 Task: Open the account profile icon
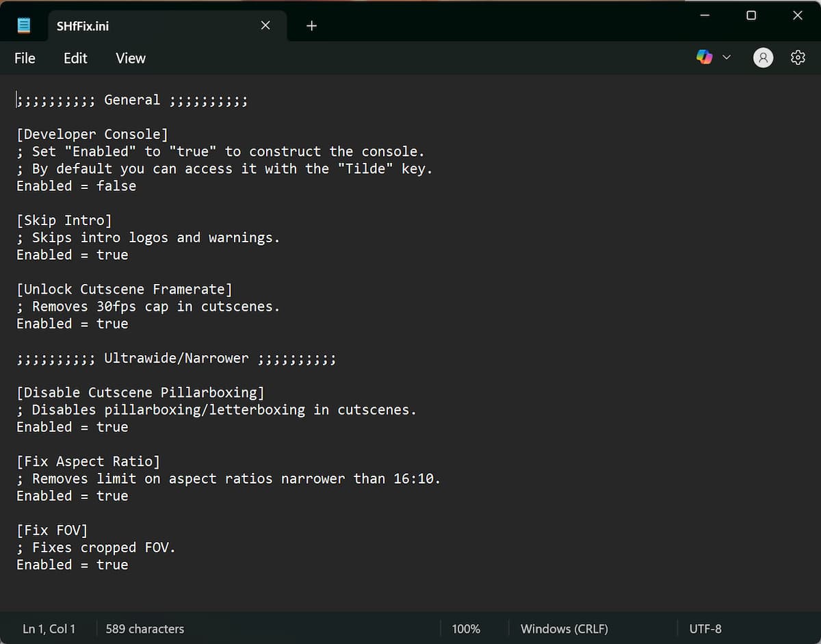pos(763,57)
